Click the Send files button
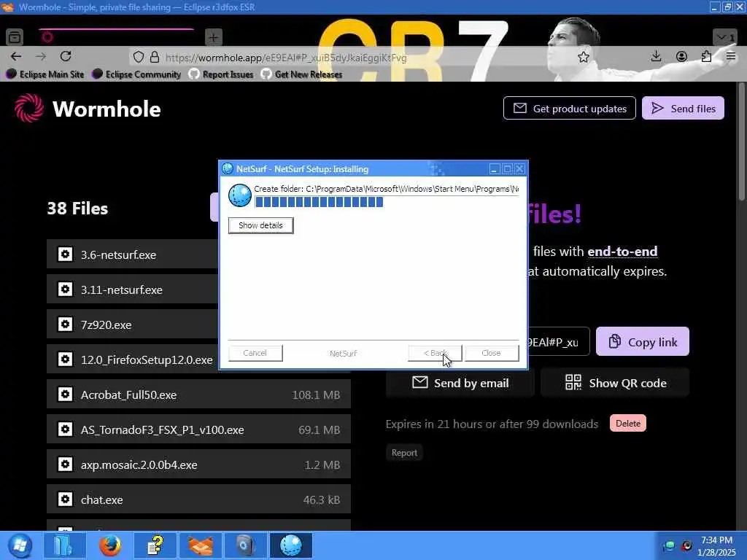 click(683, 108)
